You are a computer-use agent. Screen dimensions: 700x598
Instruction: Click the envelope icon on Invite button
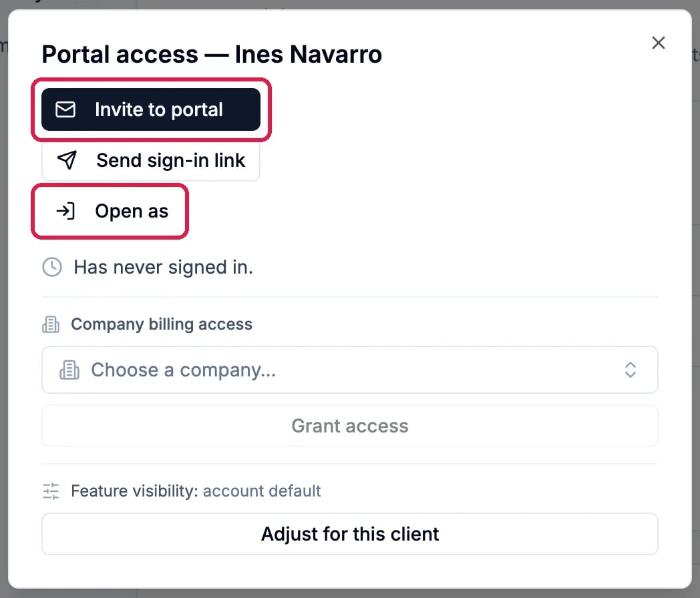tap(65, 109)
